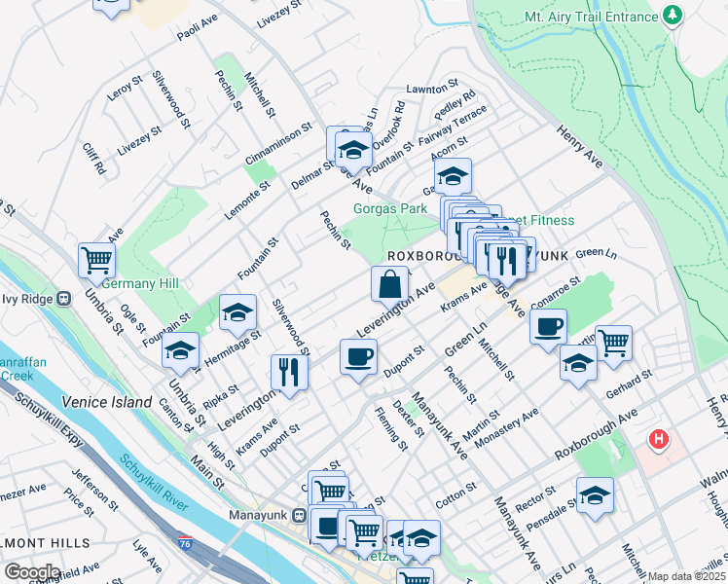728x584 pixels.
Task: Select the coffee cup marker beside Dupont St
Action: (358, 359)
